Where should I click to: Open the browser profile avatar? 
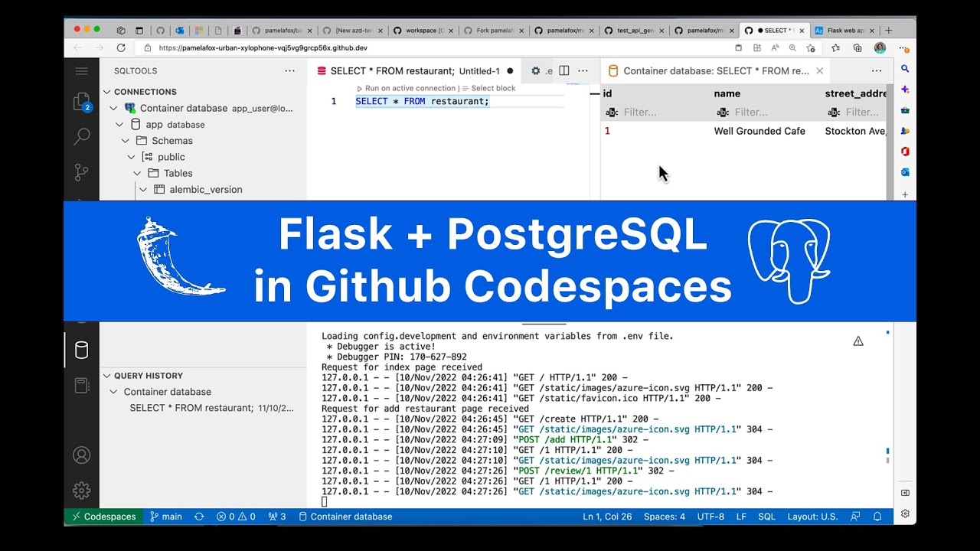880,47
